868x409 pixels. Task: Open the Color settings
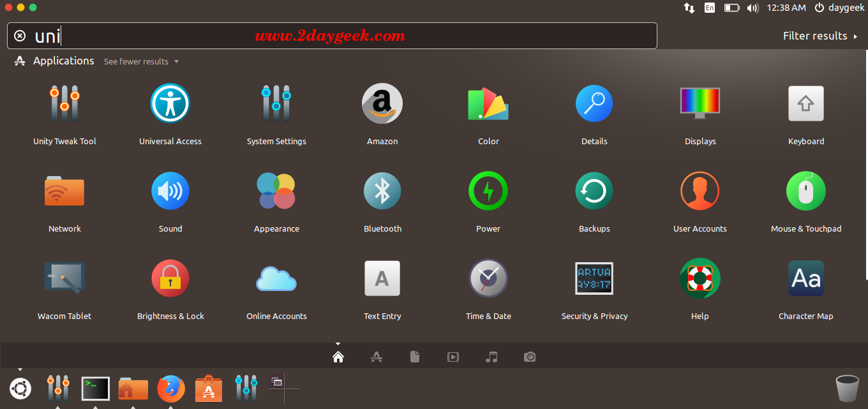[488, 103]
